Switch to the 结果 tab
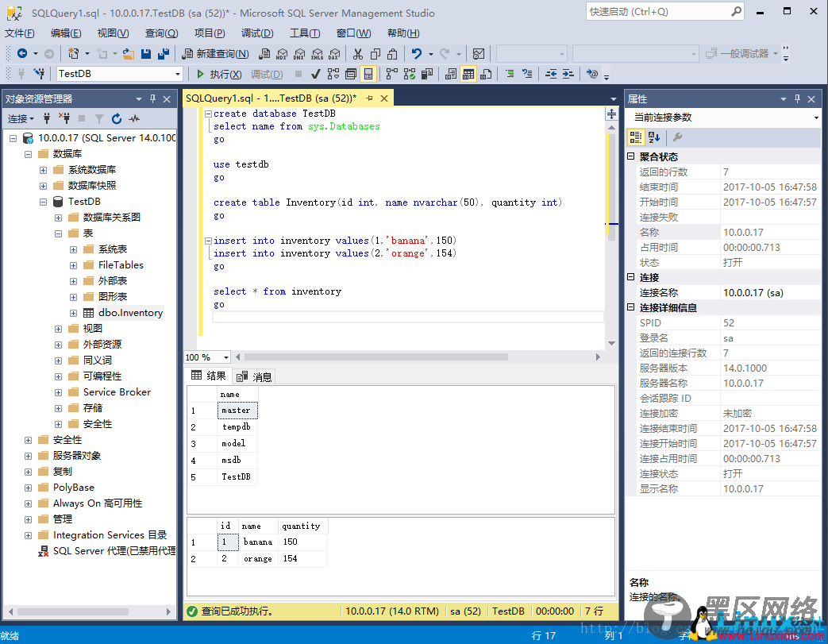This screenshot has width=828, height=644. tap(209, 376)
